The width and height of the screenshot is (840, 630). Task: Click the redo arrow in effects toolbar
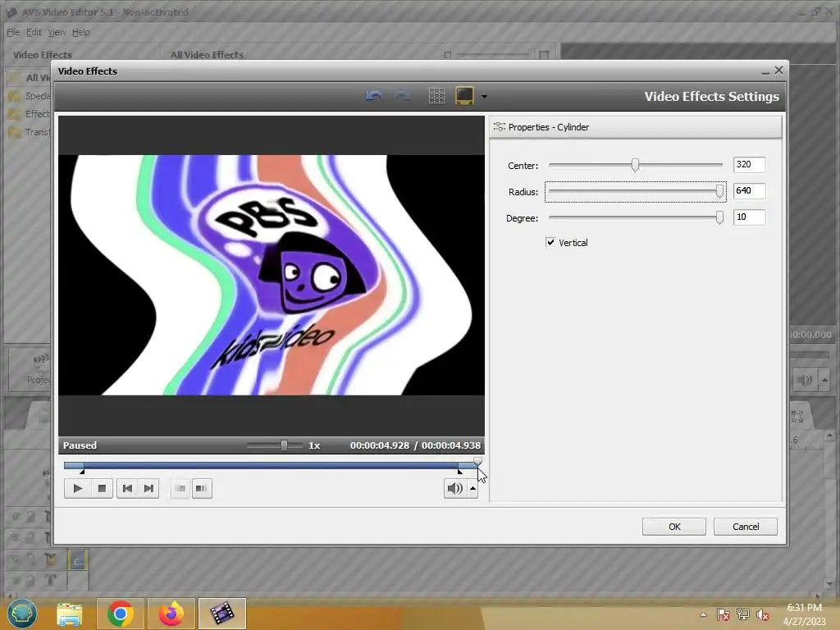[x=402, y=97]
